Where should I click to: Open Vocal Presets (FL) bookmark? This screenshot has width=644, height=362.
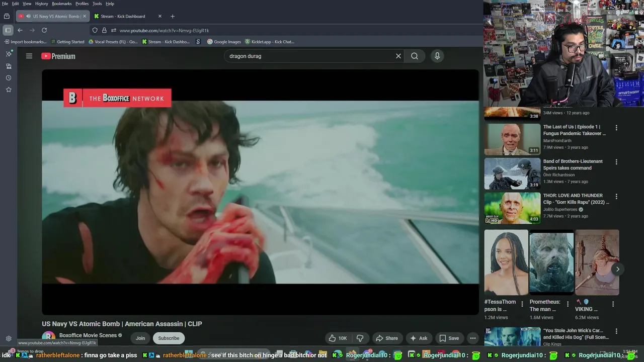(113, 42)
